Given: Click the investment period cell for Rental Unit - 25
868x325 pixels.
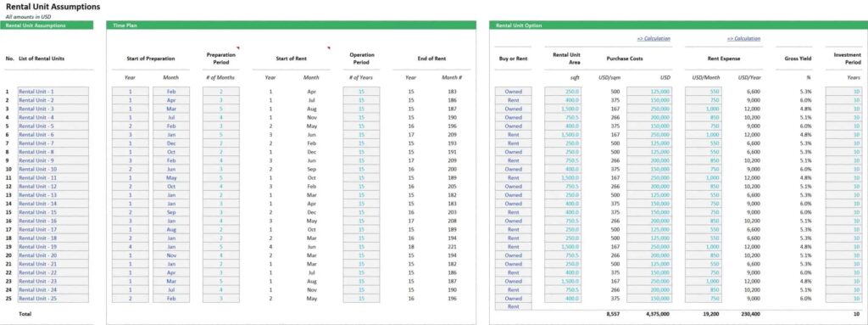Looking at the screenshot, I should (x=843, y=299).
